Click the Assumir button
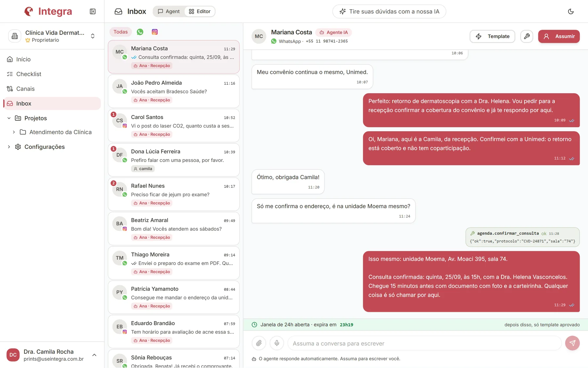Viewport: 588px width, 368px height. 559,36
